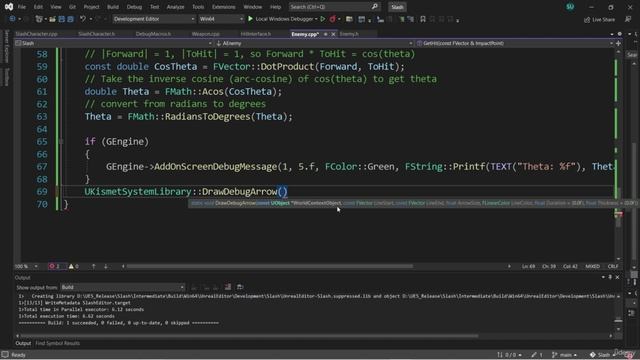Open the Extensions menu
The width and height of the screenshot is (640, 360).
224,7
